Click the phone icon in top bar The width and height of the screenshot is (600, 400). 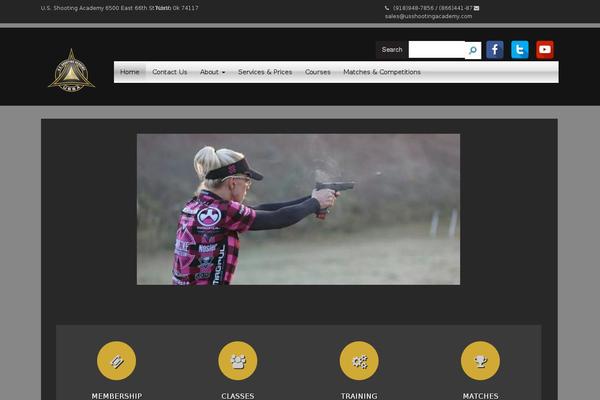click(387, 8)
